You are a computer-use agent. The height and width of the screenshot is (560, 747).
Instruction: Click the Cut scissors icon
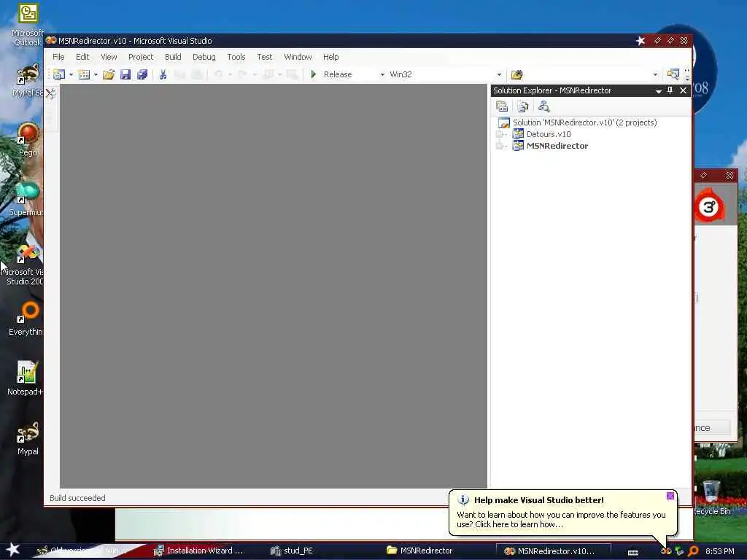pos(163,74)
